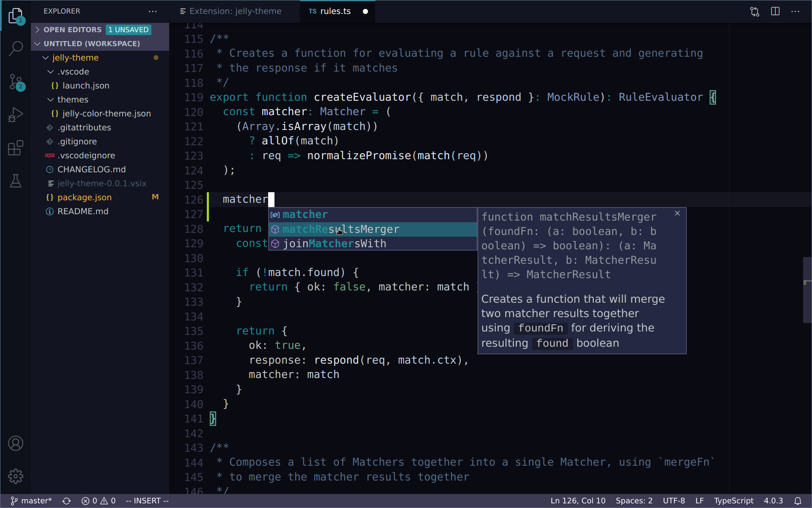Click the MockRule type annotation
The width and height of the screenshot is (812, 508).
(573, 97)
